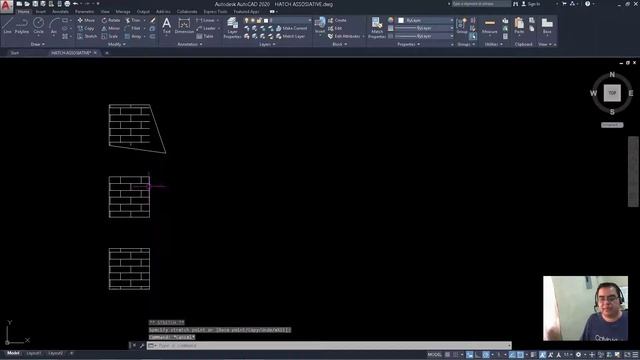Toggle snap mode in status bar
This screenshot has height=360, width=640.
[456, 355]
